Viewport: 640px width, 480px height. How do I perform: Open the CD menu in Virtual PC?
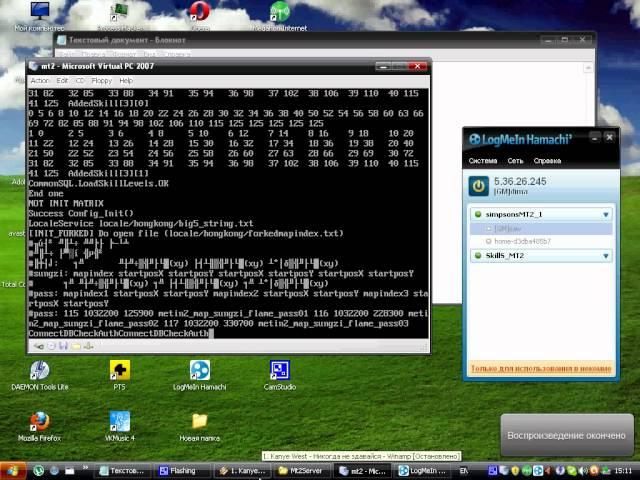click(x=80, y=81)
